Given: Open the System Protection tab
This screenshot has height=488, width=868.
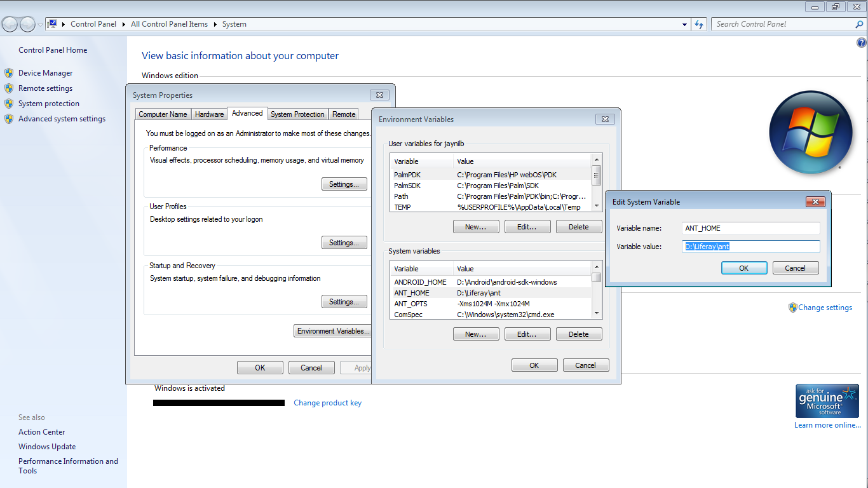Looking at the screenshot, I should tap(297, 114).
